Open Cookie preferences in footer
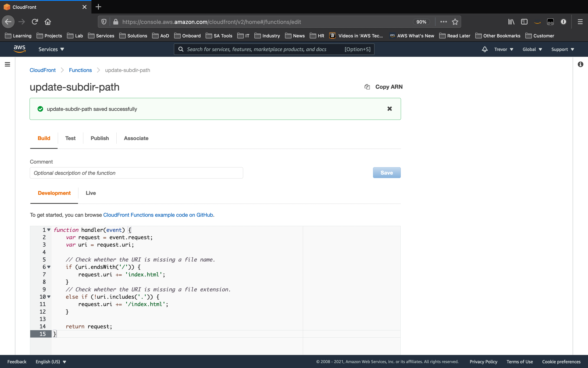Image resolution: width=588 pixels, height=368 pixels. click(561, 361)
